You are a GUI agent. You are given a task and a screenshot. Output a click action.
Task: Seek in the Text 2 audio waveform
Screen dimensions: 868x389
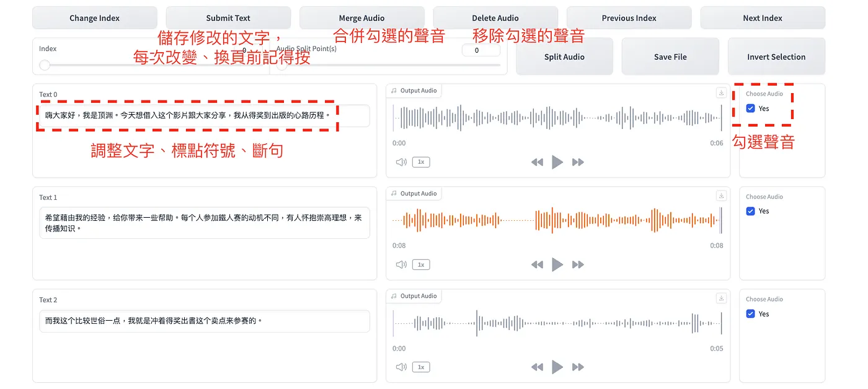[557, 323]
